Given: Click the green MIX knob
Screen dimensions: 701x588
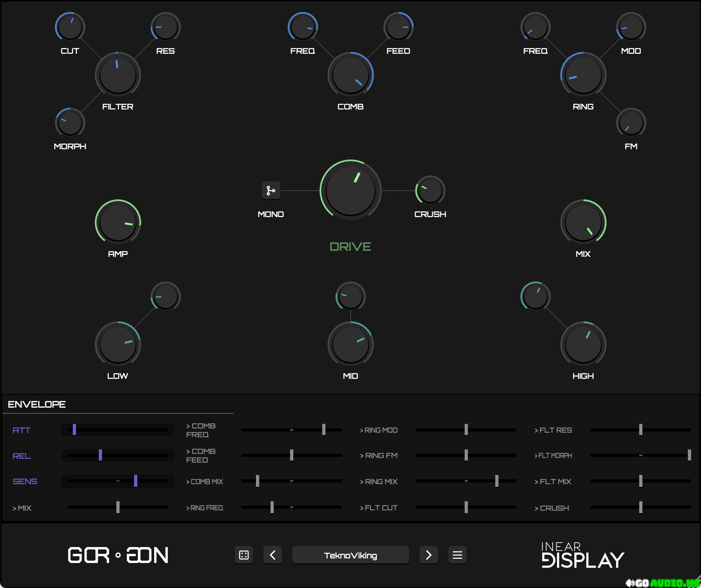Looking at the screenshot, I should pos(583,222).
